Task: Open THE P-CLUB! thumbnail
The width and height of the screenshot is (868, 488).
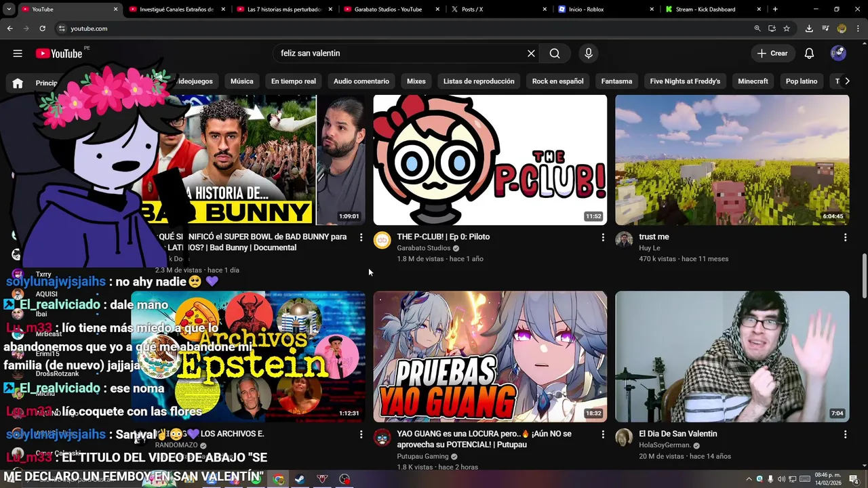Action: click(x=490, y=160)
